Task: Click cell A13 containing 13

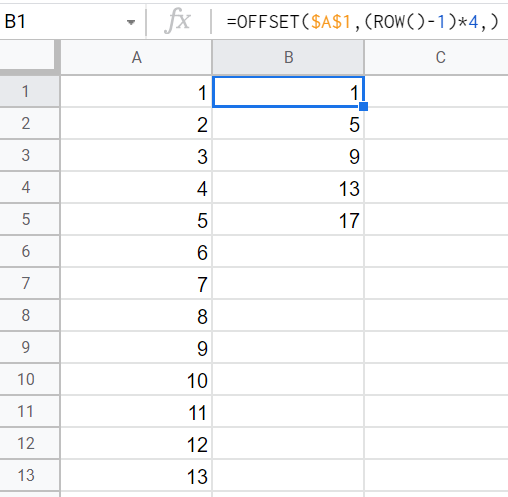Action: [x=136, y=475]
